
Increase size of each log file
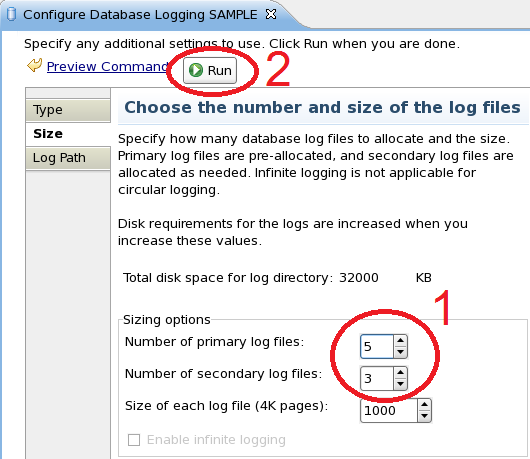pyautogui.click(x=424, y=405)
